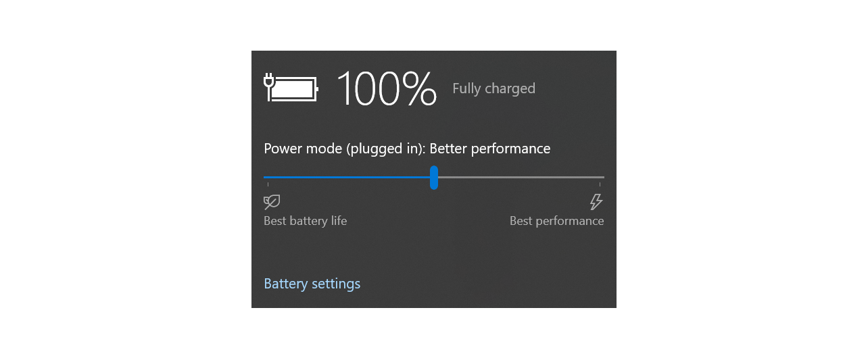Click the "Best performance" label

556,221
